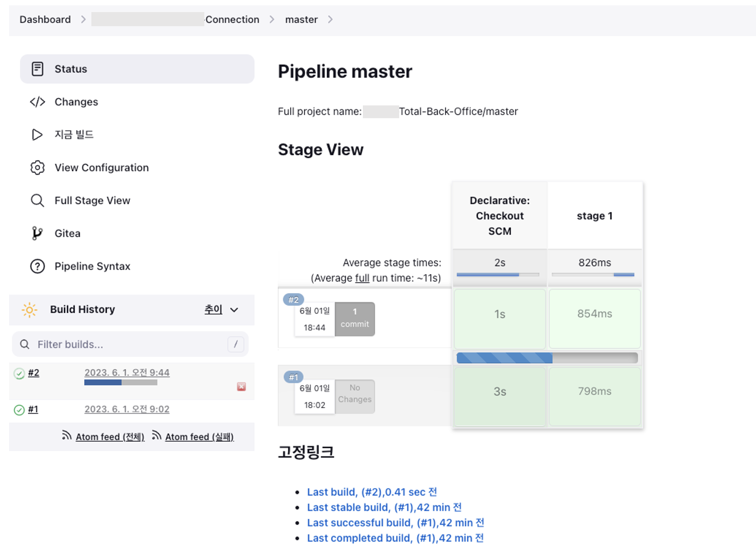This screenshot has width=756, height=560.
Task: Open Atom feed (전체) link
Action: (x=110, y=436)
